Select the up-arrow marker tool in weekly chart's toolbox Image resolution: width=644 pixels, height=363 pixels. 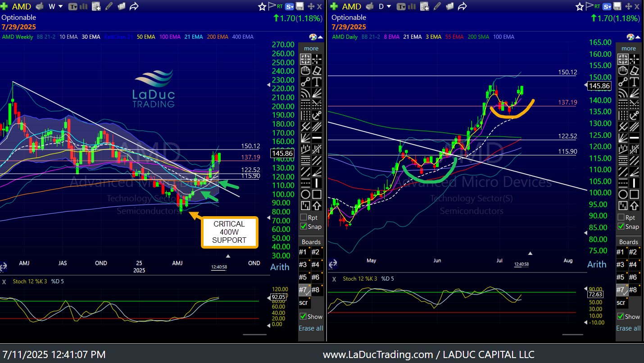[x=317, y=206]
